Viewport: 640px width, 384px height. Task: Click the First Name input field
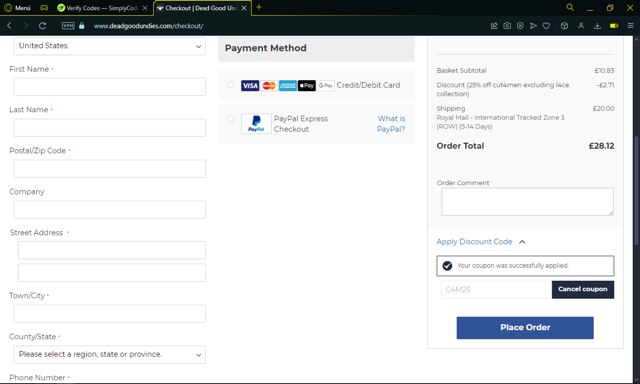(x=109, y=87)
